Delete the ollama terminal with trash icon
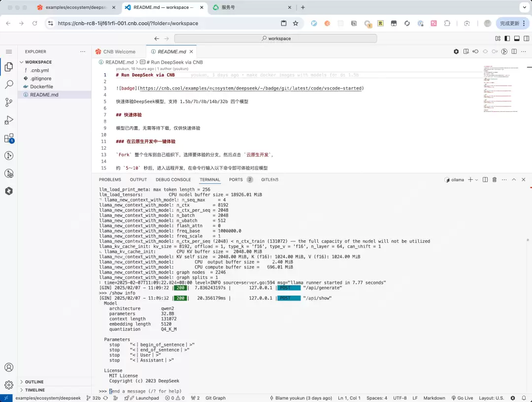 (495, 180)
